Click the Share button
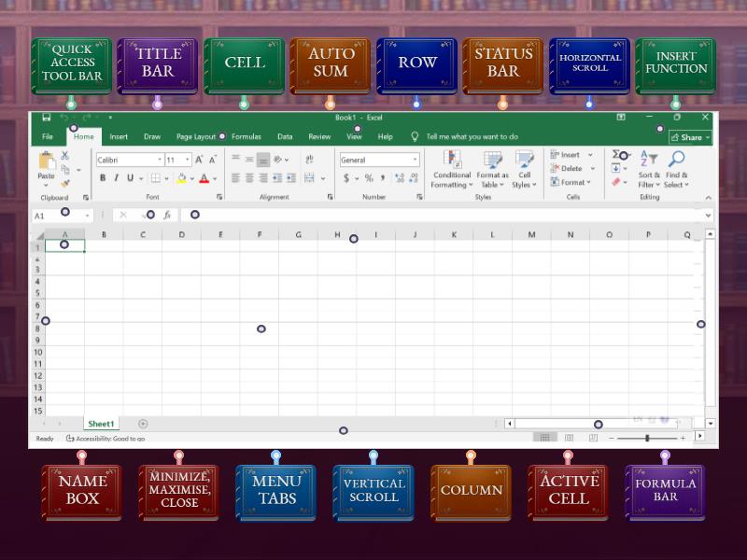 coord(689,137)
